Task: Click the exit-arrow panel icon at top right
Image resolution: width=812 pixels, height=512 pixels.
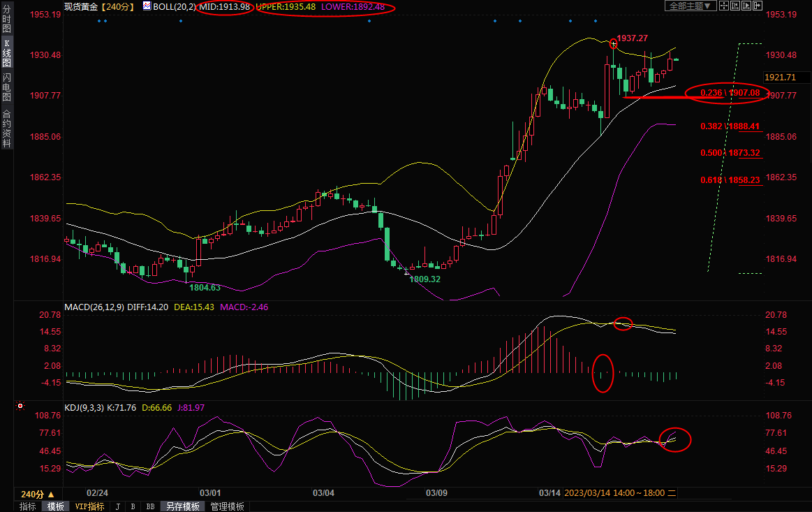Action: tap(756, 6)
